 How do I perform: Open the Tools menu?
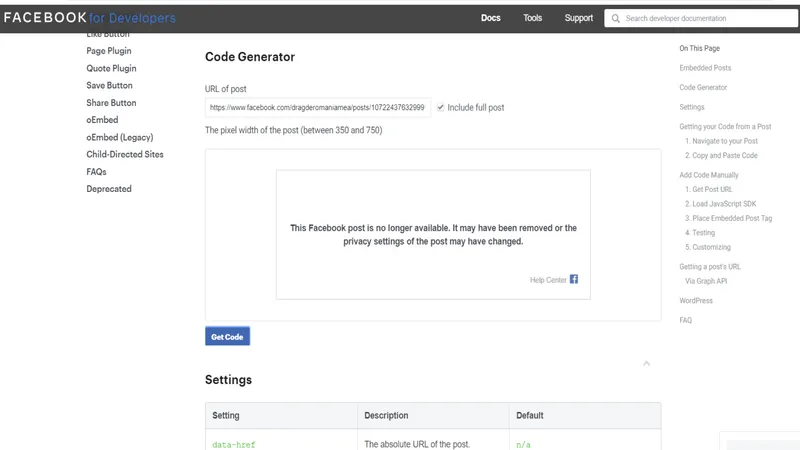point(532,18)
